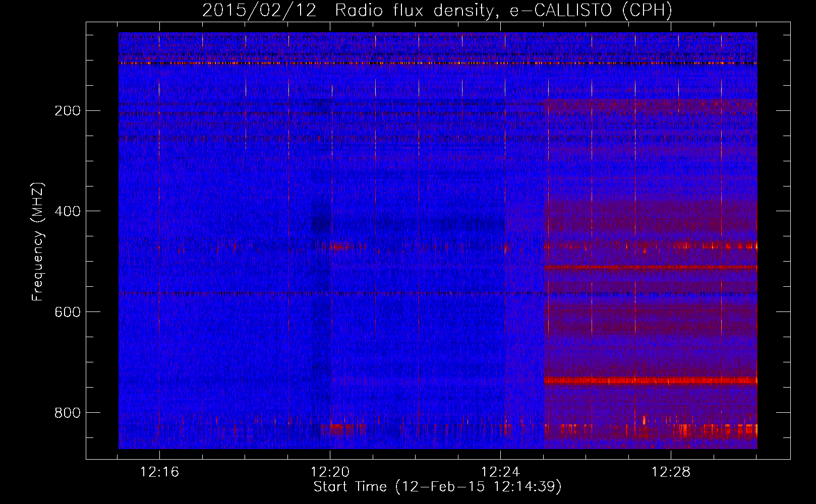Screen dimensions: 816x504
Task: Click the plot title '2015/02/12 Radio flux density, e-CALLISTO (CPH)'
Action: (437, 10)
